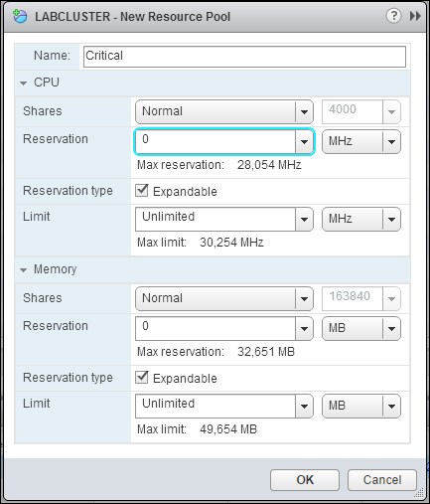This screenshot has height=504, width=430.
Task: Open CPU Limit Unlimited dropdown arrow
Action: [x=304, y=220]
